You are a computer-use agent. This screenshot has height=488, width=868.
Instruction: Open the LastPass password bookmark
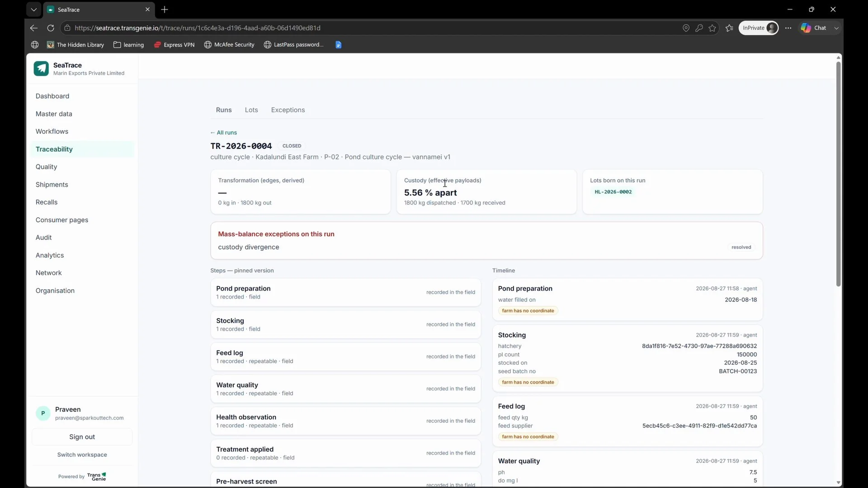click(294, 45)
